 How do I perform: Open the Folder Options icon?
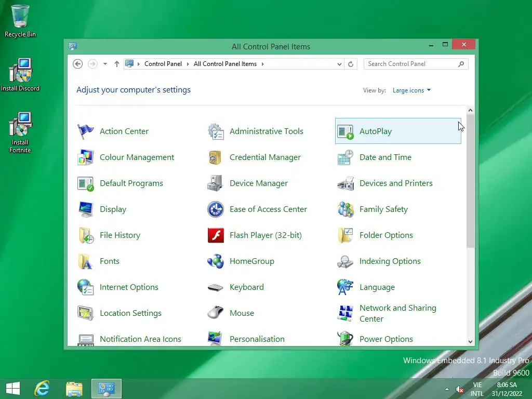point(345,235)
